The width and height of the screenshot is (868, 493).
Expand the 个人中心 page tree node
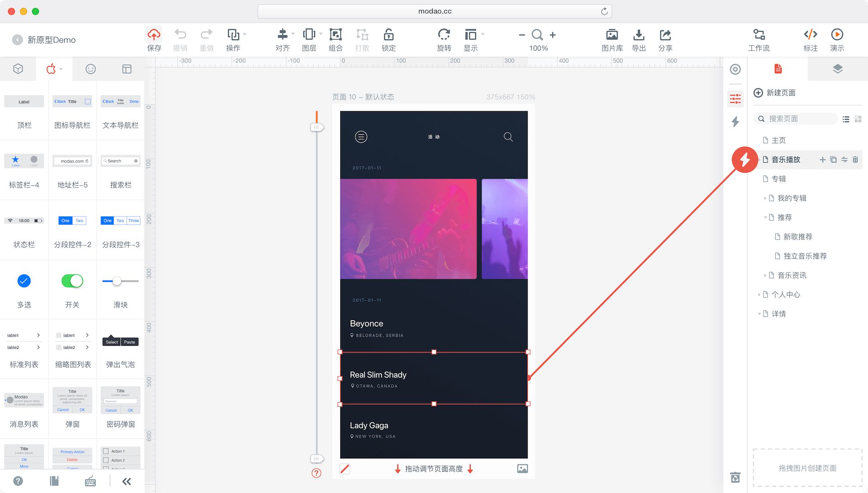[759, 295]
